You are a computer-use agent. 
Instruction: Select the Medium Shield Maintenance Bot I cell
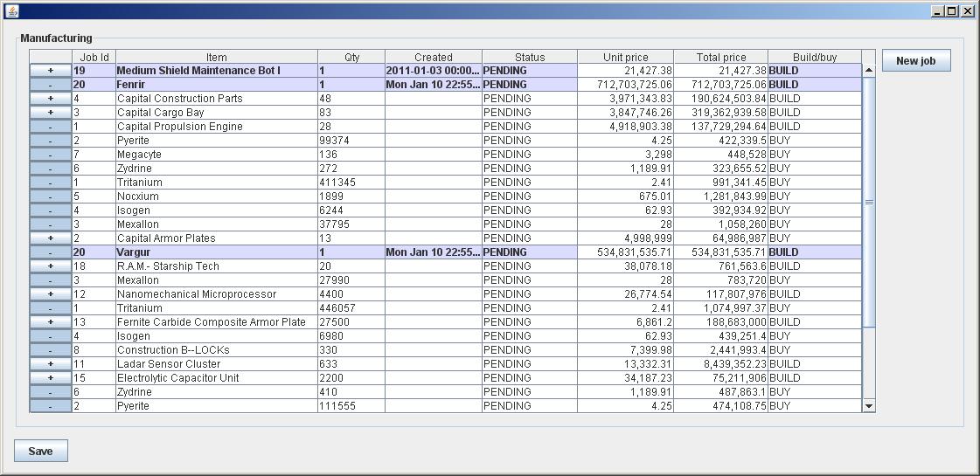(x=217, y=71)
